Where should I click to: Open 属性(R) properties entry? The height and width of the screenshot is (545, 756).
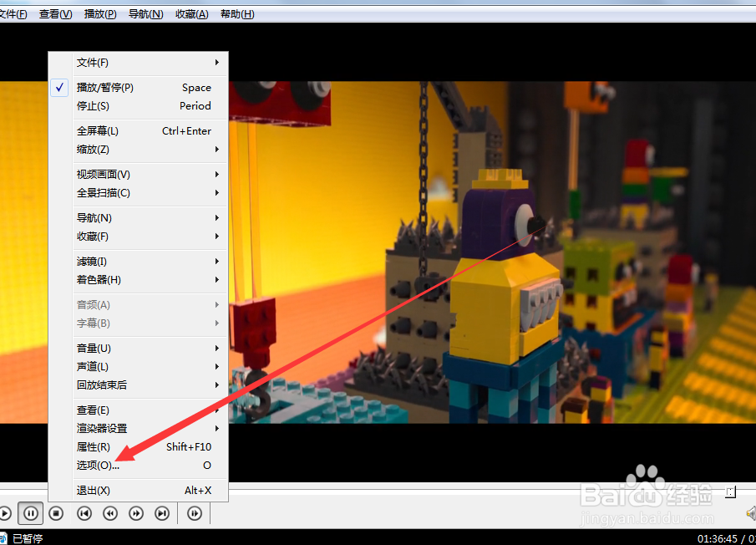pyautogui.click(x=139, y=446)
